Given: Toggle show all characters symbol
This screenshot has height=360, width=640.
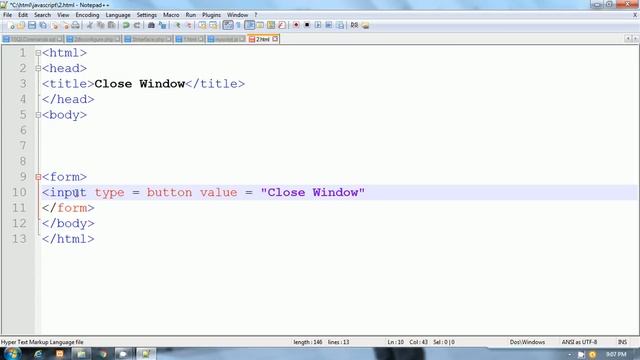Looking at the screenshot, I should tap(238, 25).
